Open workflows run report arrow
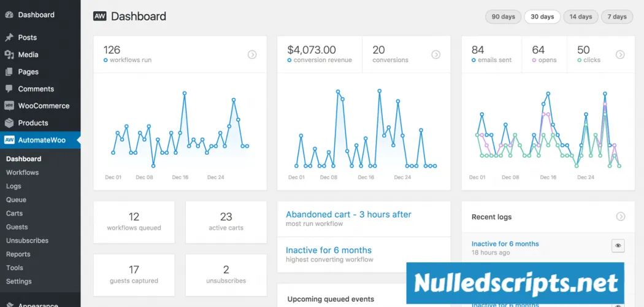Viewport: 644px width, 307px height. click(252, 55)
